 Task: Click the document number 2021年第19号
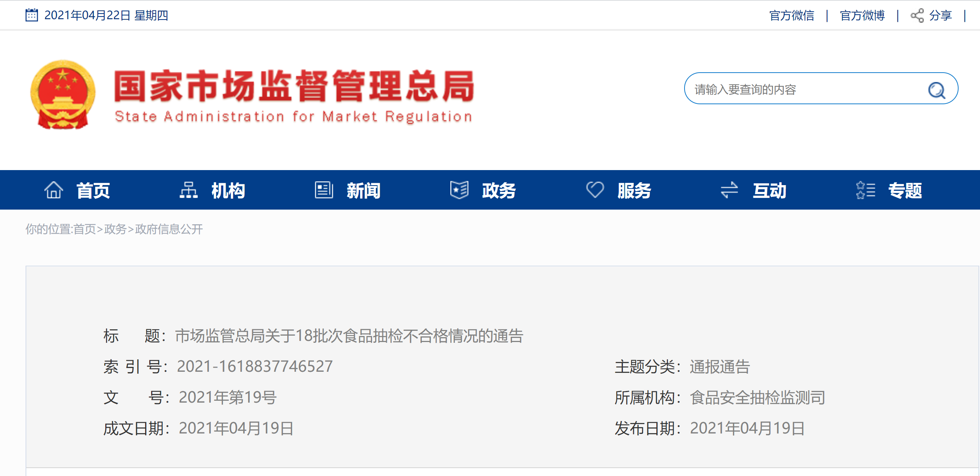click(228, 397)
